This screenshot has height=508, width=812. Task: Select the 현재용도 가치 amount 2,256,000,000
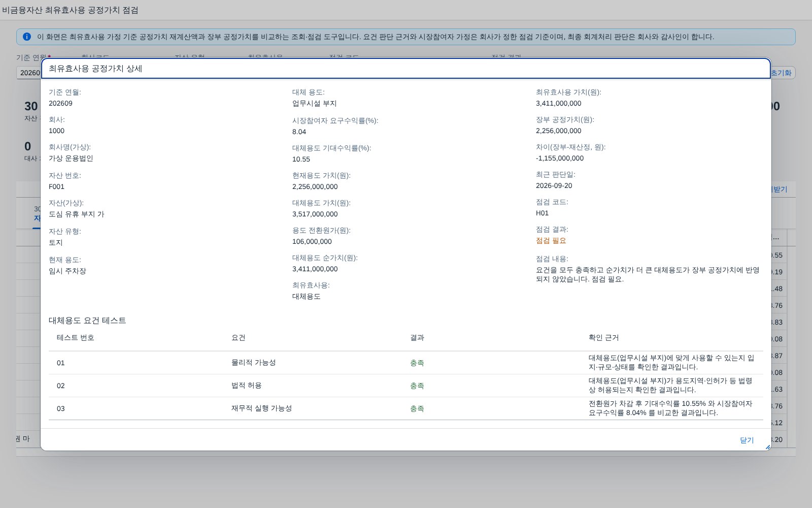(315, 186)
